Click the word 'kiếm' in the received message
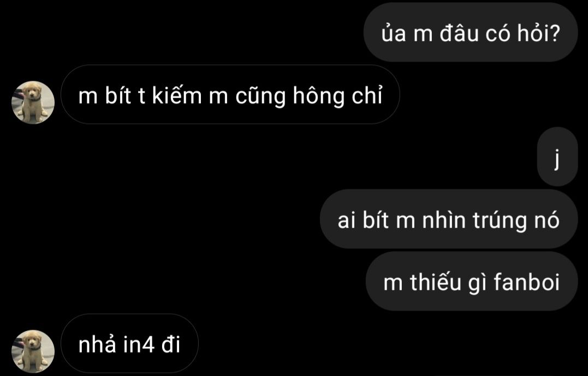Viewport: 588px width, 376px height. pyautogui.click(x=177, y=95)
